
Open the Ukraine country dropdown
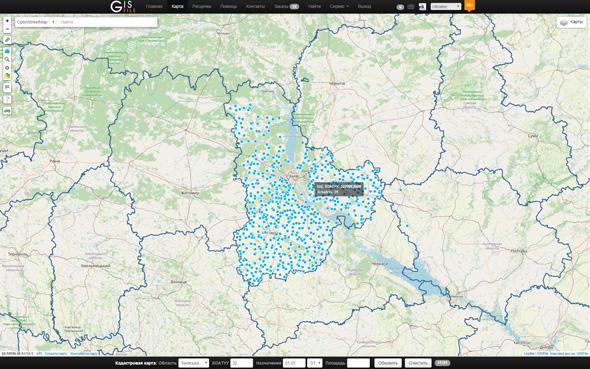point(446,6)
